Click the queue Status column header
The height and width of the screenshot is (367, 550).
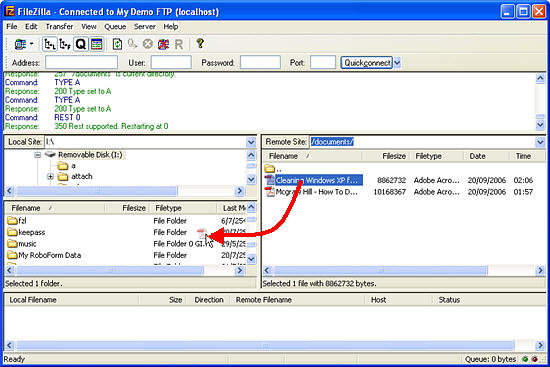(488, 300)
